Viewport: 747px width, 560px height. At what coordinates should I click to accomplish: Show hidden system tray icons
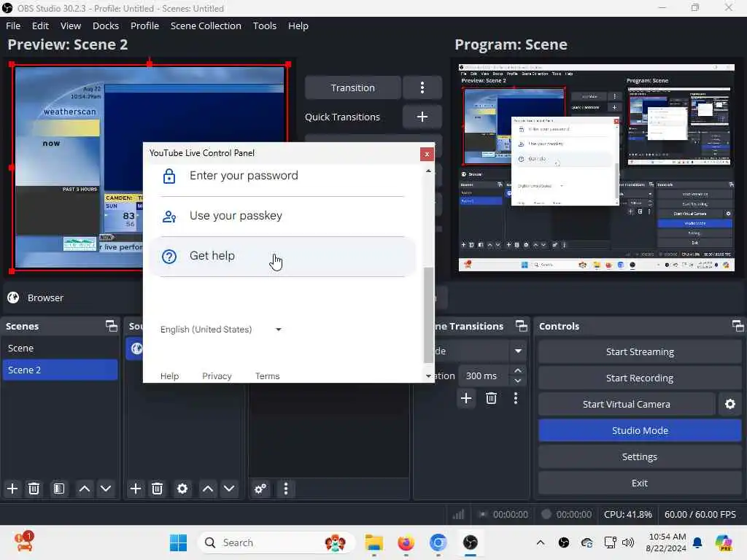click(541, 542)
